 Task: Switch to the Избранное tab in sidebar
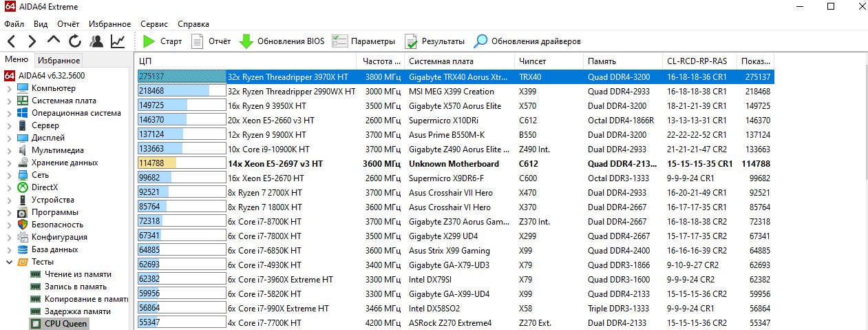coord(59,61)
